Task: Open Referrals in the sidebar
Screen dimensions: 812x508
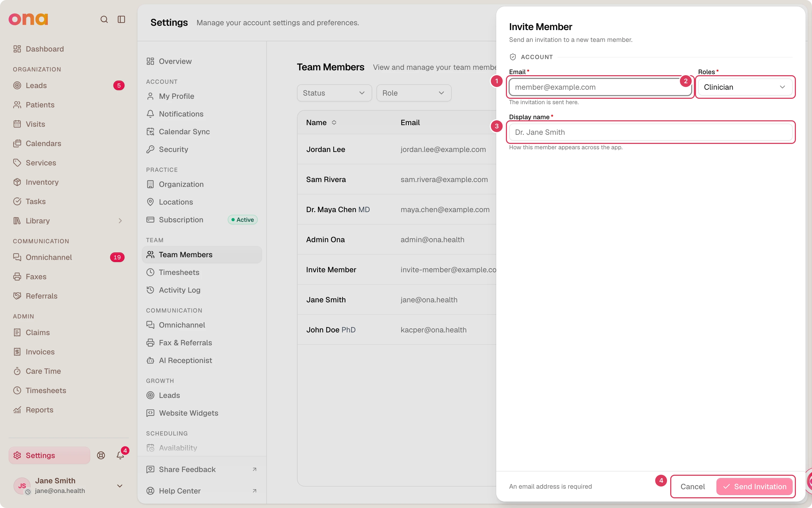Action: [x=68, y=296]
